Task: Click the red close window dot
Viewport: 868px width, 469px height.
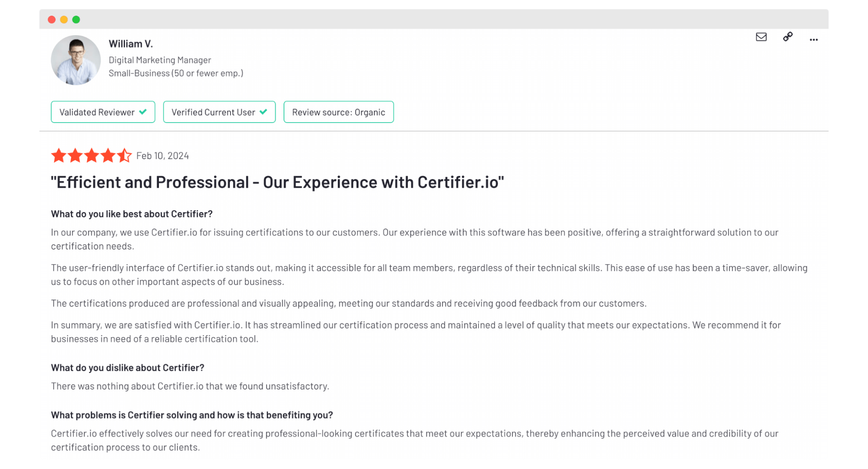Action: [x=52, y=20]
